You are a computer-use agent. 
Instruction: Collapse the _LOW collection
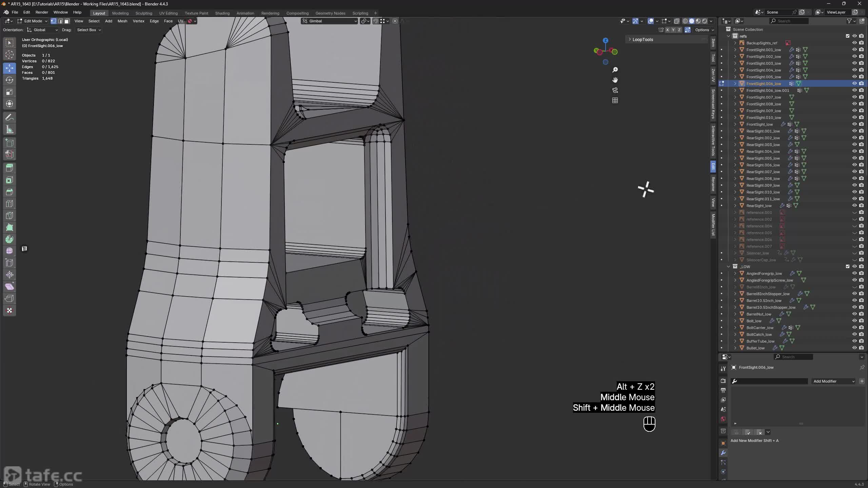pos(728,266)
